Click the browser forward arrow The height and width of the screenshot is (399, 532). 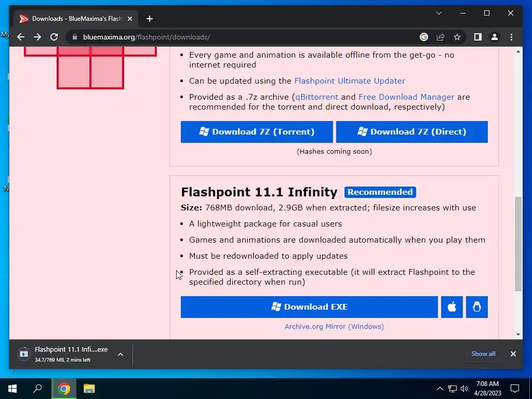37,37
